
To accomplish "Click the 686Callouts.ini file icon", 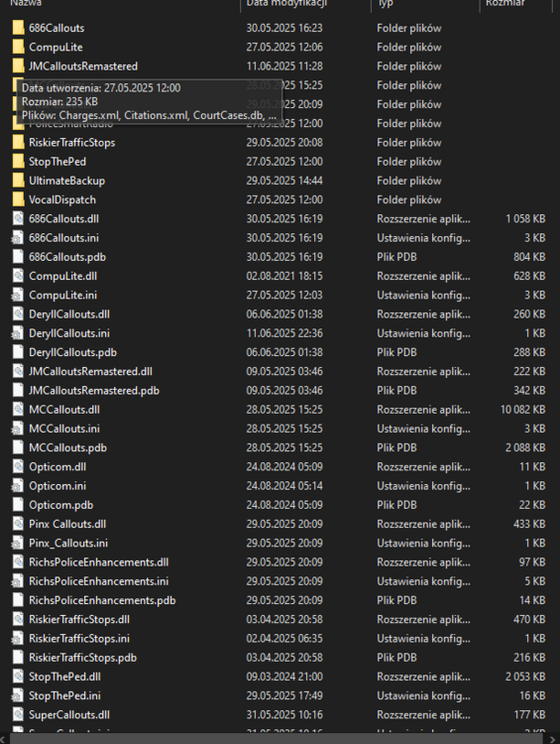I will (x=18, y=238).
